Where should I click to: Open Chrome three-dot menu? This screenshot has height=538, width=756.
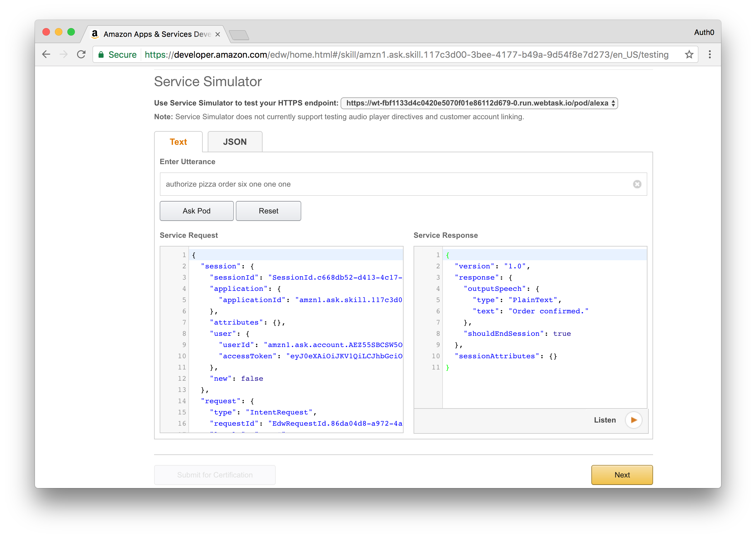pos(710,54)
